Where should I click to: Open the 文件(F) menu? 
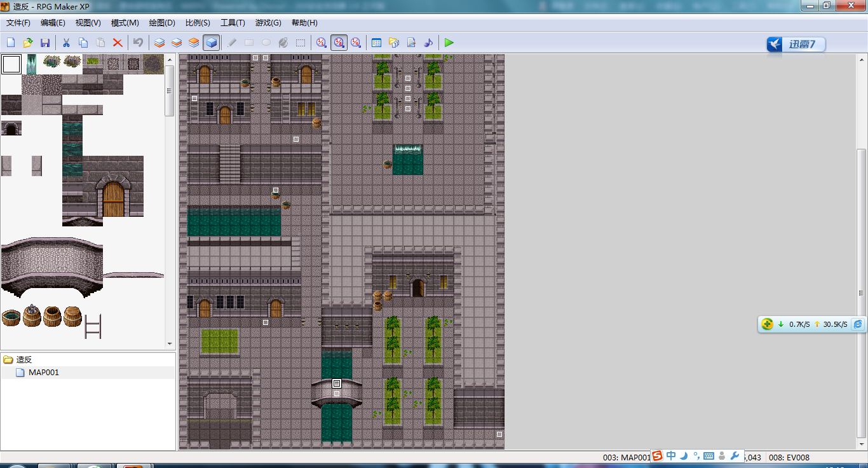tap(18, 23)
